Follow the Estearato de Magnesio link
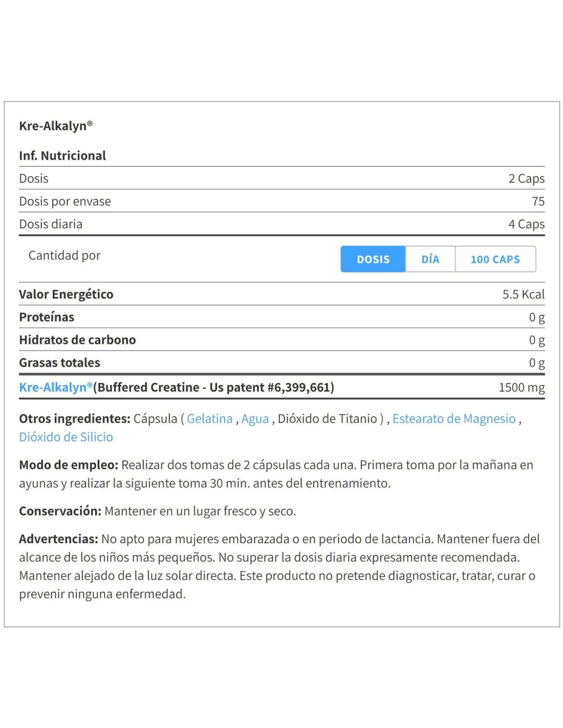Image resolution: width=563 pixels, height=728 pixels. 454,419
